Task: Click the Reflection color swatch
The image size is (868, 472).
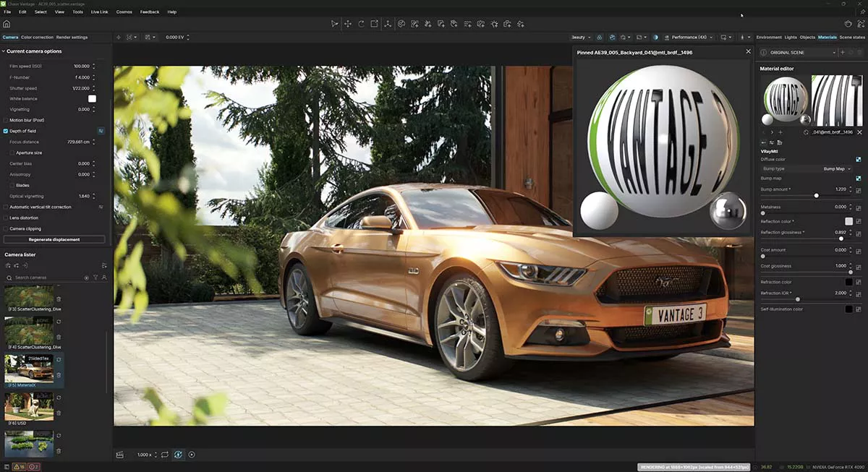Action: [848, 221]
